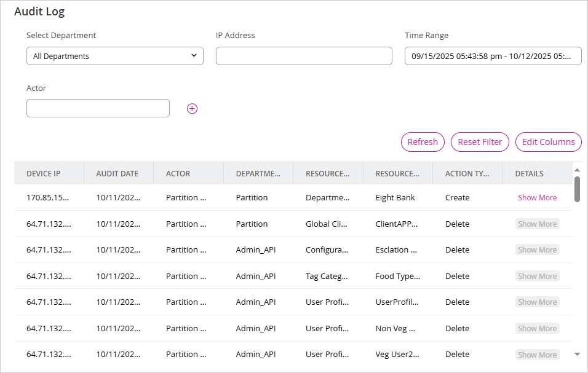
Task: Open the Select Department dropdown
Action: [115, 56]
